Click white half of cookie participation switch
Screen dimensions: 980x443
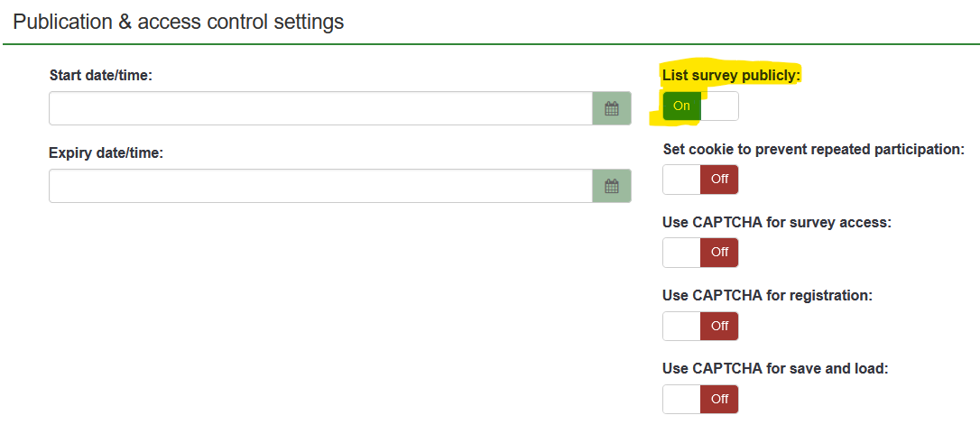[681, 180]
